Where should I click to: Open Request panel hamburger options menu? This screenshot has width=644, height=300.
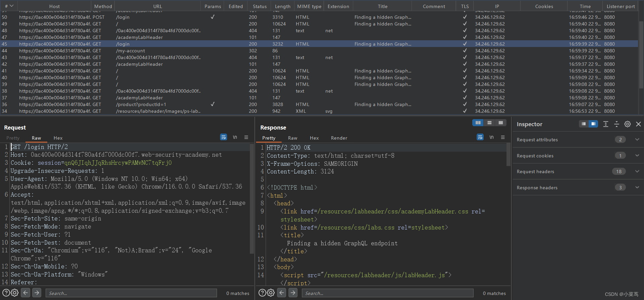[246, 137]
